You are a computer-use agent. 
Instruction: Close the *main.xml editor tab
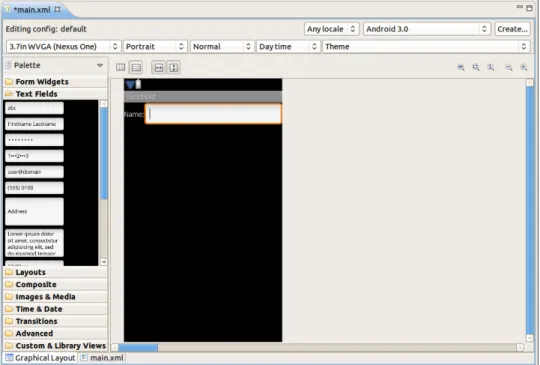(58, 9)
